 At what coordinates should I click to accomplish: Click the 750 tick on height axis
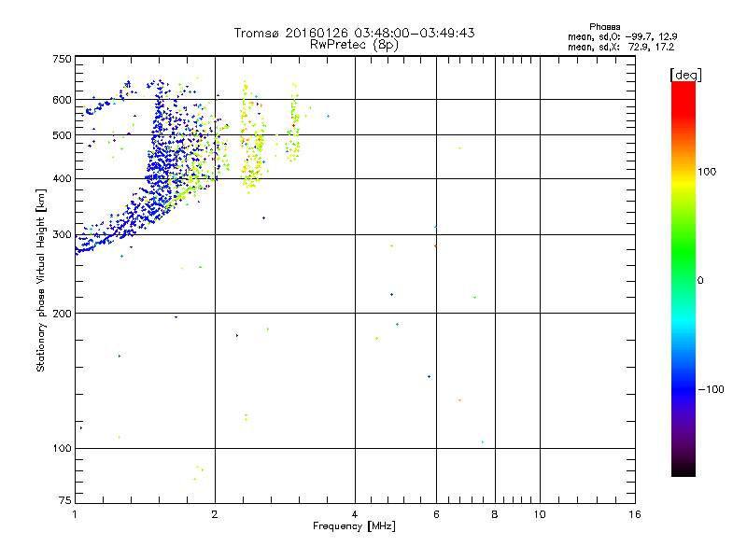(62, 59)
